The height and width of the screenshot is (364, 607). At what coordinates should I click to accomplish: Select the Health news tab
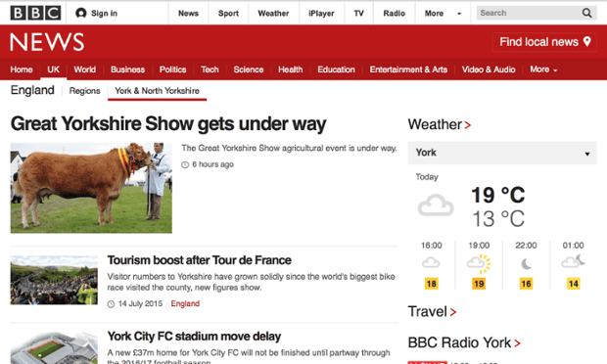[291, 69]
